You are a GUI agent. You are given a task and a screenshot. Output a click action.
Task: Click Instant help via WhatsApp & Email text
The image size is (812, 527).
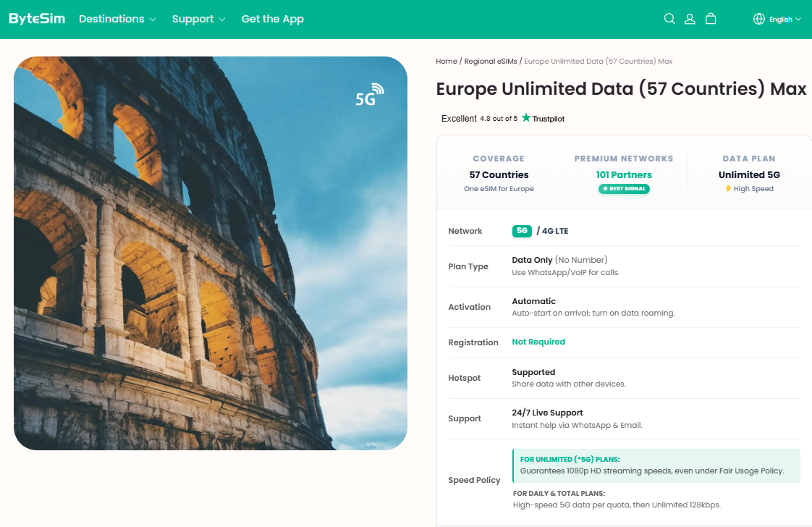[577, 425]
